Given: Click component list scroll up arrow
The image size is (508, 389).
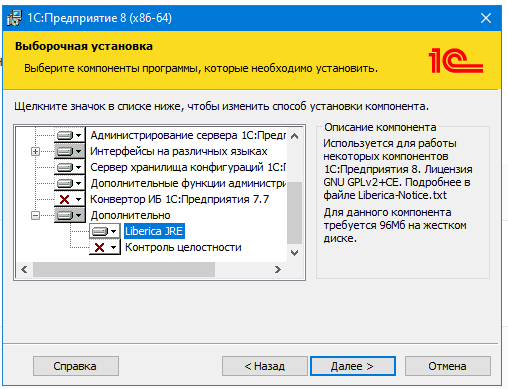Looking at the screenshot, I should (x=294, y=136).
